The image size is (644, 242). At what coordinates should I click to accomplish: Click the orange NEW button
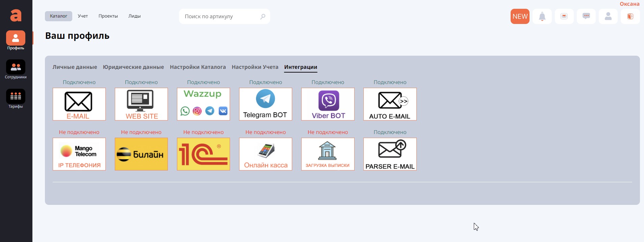[x=520, y=16]
